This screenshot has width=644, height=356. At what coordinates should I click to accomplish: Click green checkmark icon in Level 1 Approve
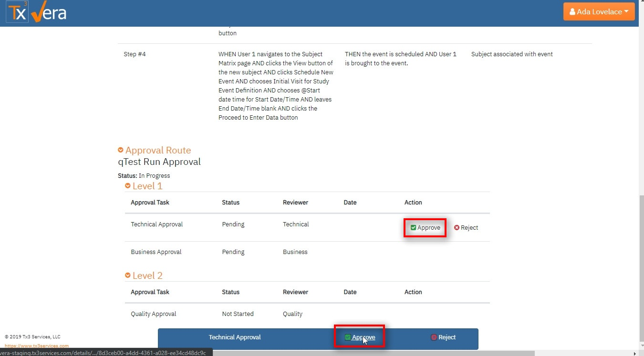point(413,228)
